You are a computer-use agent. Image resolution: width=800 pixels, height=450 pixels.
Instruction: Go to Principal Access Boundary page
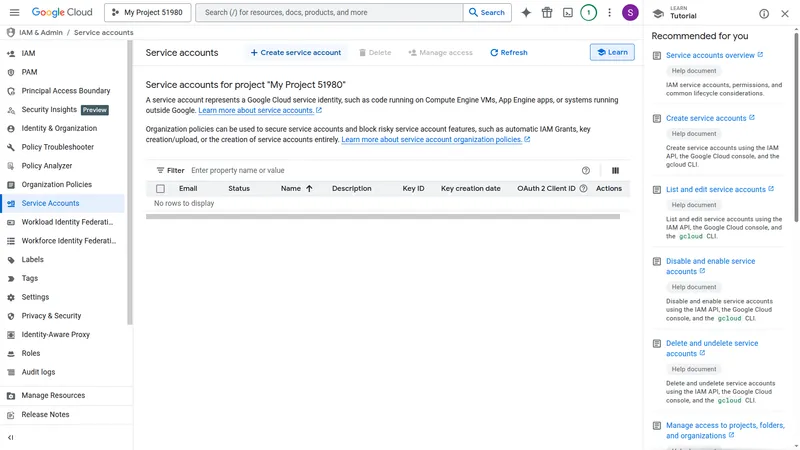click(x=65, y=91)
